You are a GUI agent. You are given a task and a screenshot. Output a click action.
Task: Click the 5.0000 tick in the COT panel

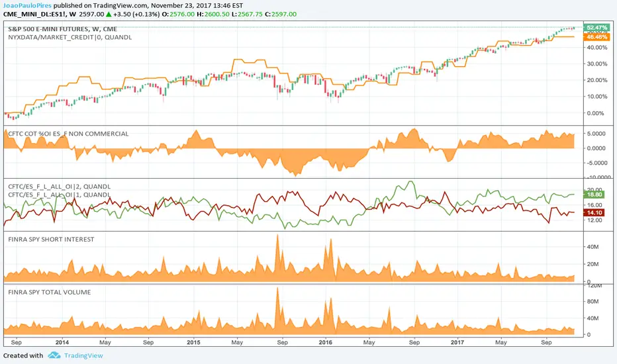click(596, 134)
